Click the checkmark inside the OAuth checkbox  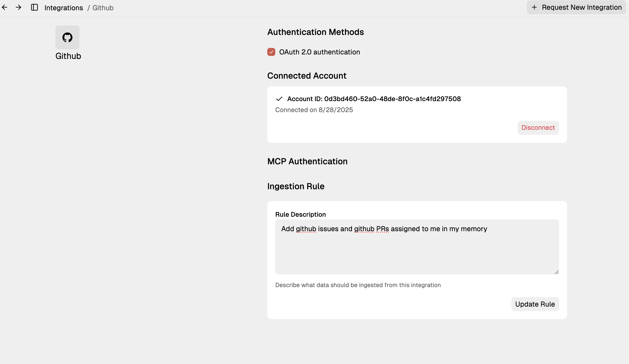(x=272, y=52)
